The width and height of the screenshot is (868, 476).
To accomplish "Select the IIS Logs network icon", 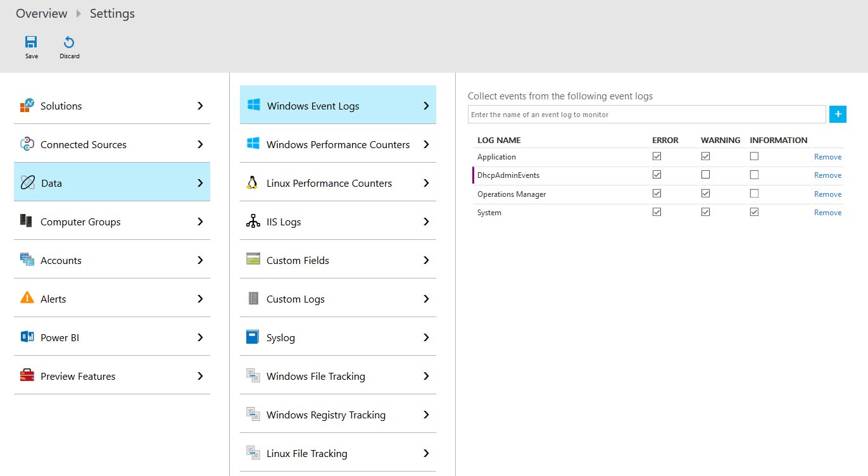I will tap(253, 222).
